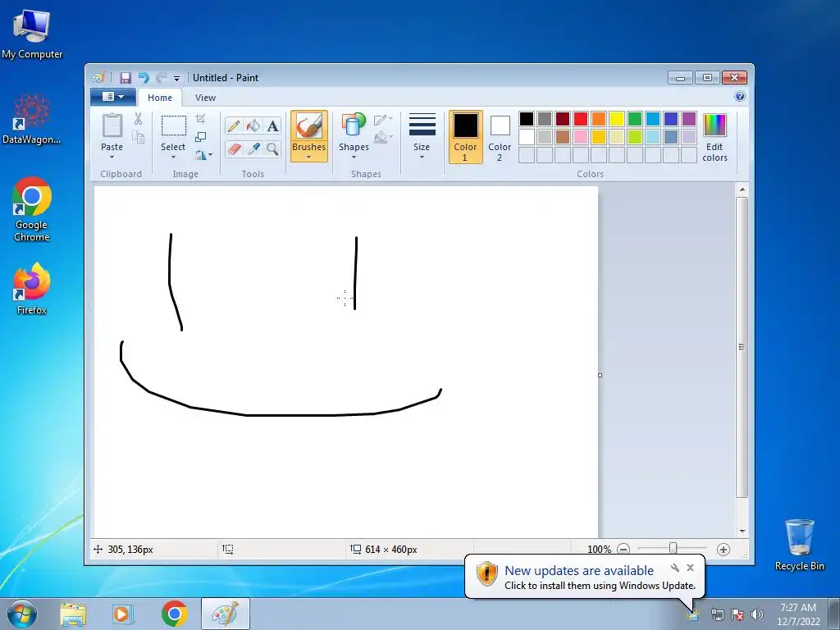Click the Action Center flag tray icon
The image size is (840, 630).
click(x=737, y=614)
